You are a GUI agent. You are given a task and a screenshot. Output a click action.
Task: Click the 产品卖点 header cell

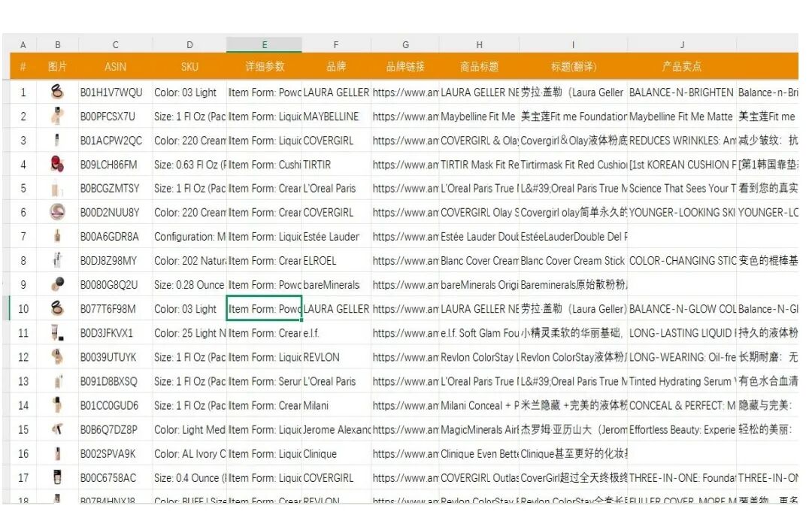(x=682, y=66)
